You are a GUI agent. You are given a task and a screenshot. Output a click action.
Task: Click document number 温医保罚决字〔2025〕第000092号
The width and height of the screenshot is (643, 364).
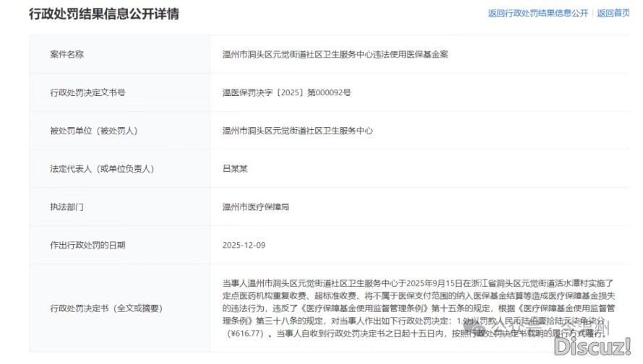tap(286, 92)
